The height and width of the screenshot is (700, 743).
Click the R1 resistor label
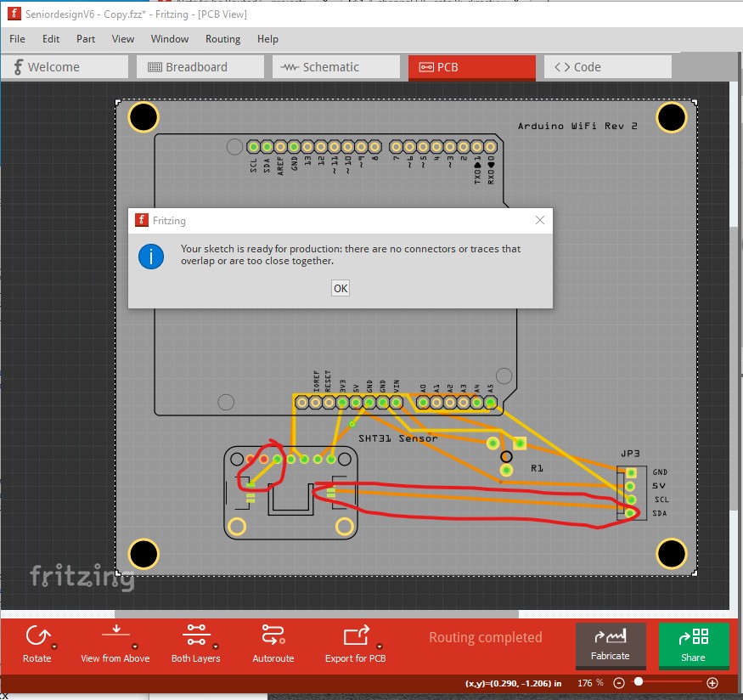pos(537,468)
